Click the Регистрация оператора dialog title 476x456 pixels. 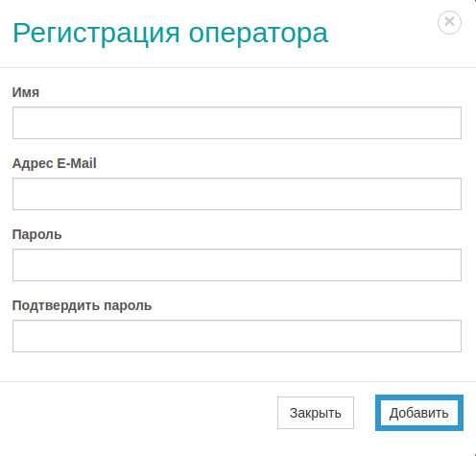[x=171, y=34]
